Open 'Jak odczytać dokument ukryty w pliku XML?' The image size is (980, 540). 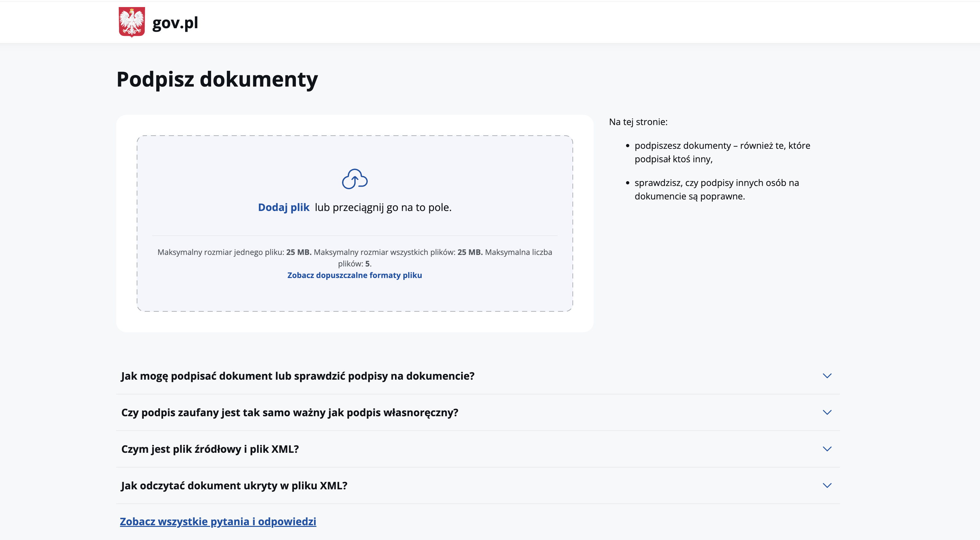coord(234,485)
